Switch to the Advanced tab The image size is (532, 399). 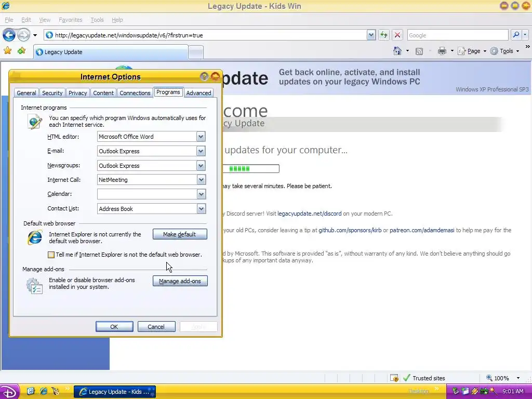coord(198,92)
